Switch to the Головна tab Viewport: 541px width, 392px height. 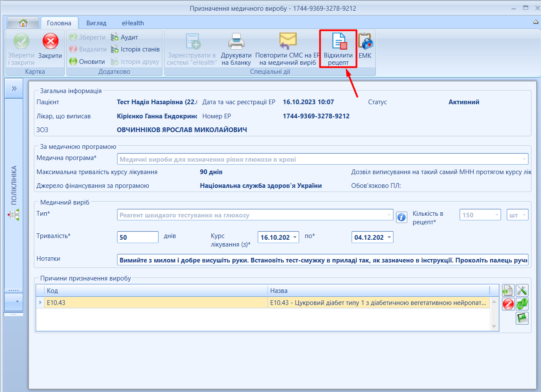click(x=59, y=23)
